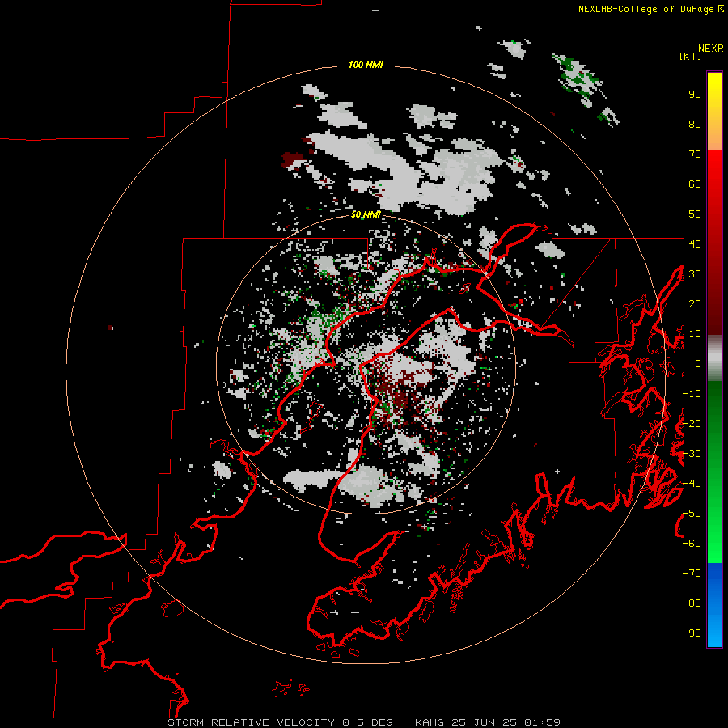This screenshot has width=728, height=728.
Task: Click the STORM RELATIVE VELOCITY caption text
Action: click(x=251, y=722)
